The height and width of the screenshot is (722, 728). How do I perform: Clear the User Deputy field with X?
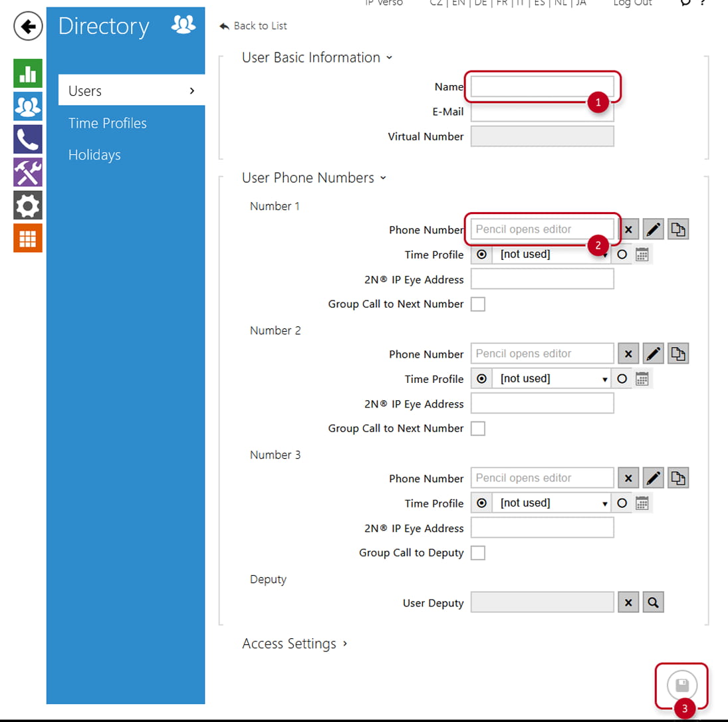click(628, 603)
